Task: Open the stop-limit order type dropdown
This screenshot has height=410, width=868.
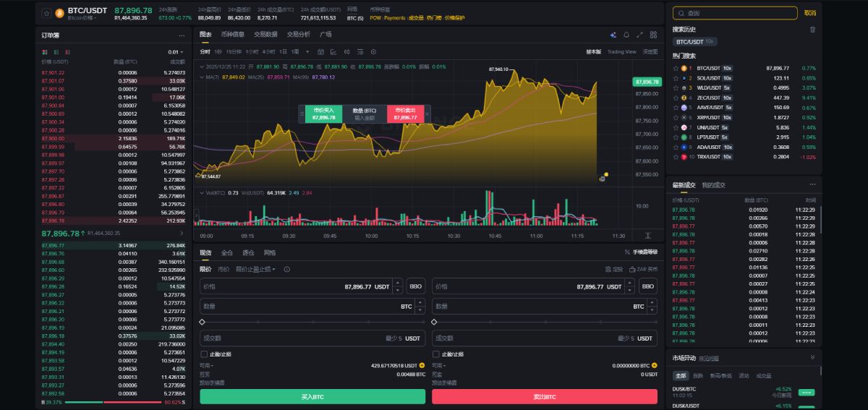Action: pos(255,269)
